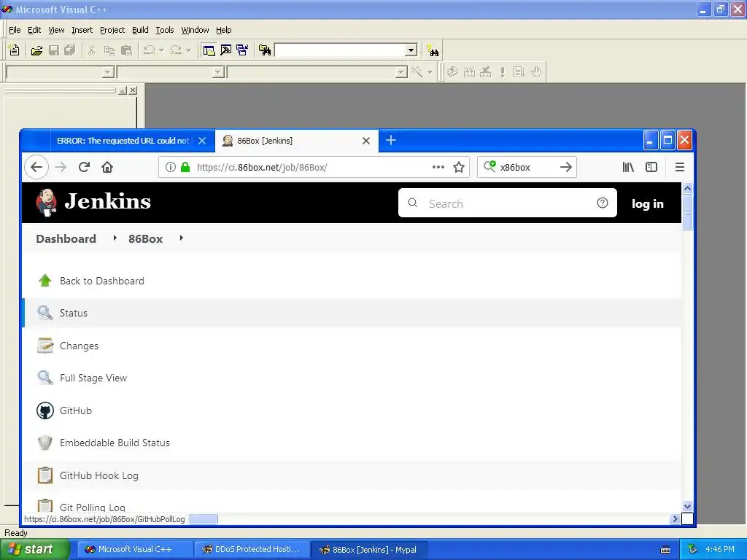Click the Jenkins Search input field
Image resolution: width=747 pixels, height=560 pixels.
(508, 203)
